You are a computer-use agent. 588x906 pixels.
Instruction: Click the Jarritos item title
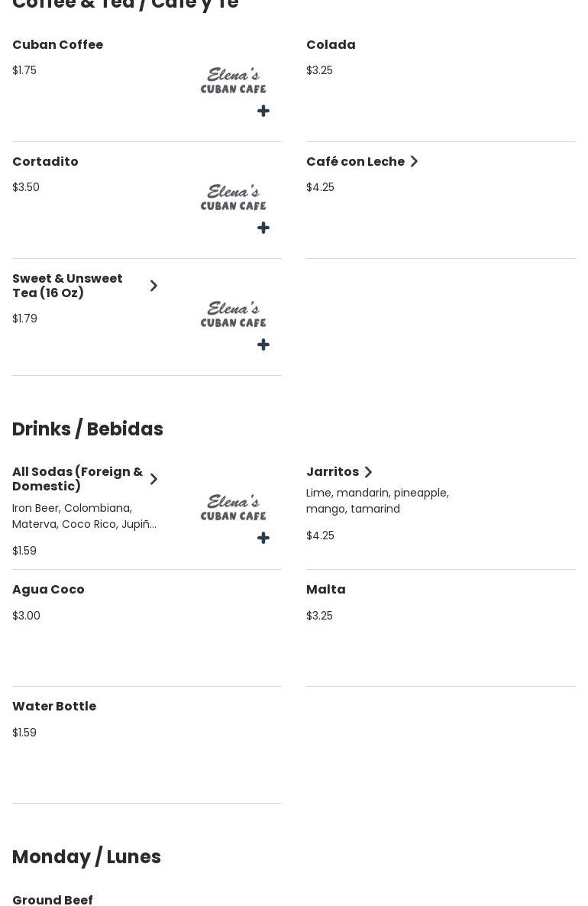[x=332, y=472]
